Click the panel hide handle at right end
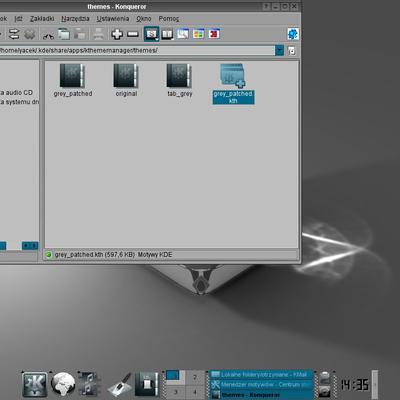The image size is (400, 400). coord(375,384)
